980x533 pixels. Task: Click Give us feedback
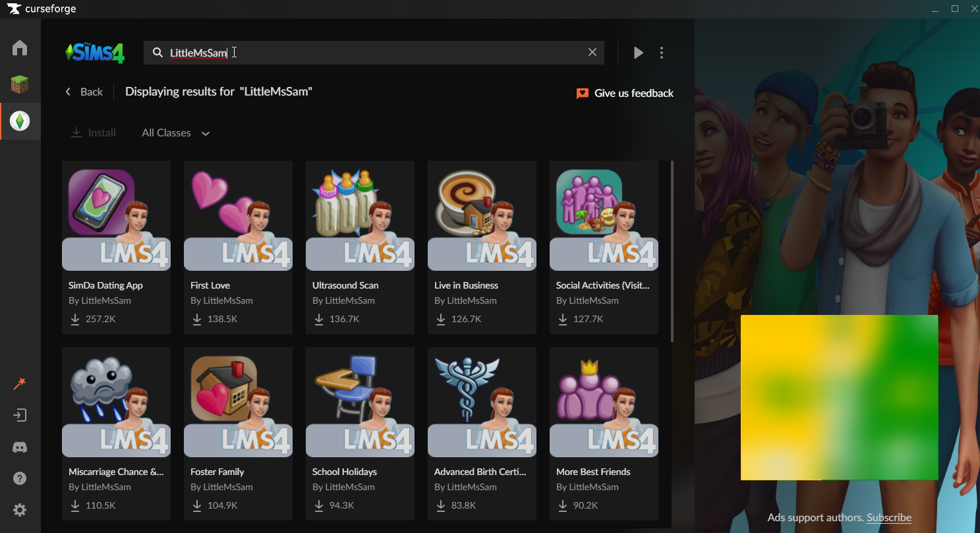click(x=625, y=94)
